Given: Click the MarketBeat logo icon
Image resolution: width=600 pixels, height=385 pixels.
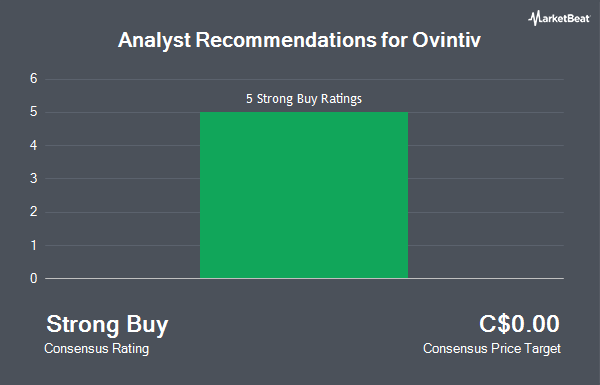Looking at the screenshot, I should 534,18.
